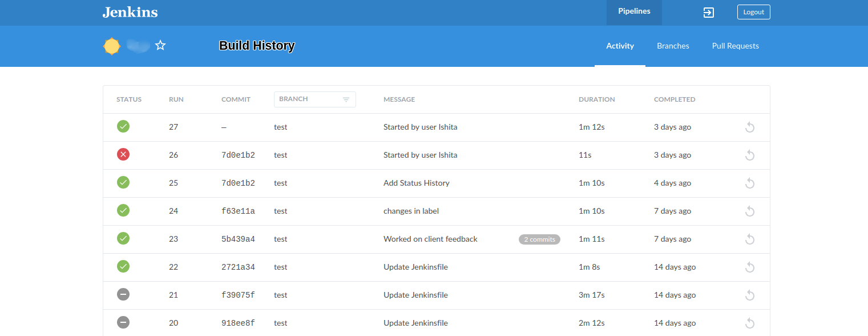Rerun build 27 with the replay icon
The height and width of the screenshot is (336, 868).
point(750,127)
